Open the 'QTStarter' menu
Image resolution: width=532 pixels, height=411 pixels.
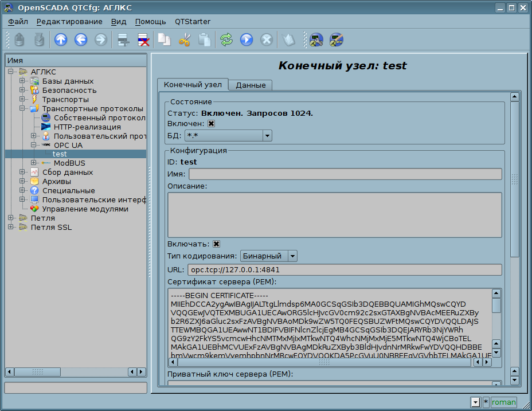click(192, 22)
